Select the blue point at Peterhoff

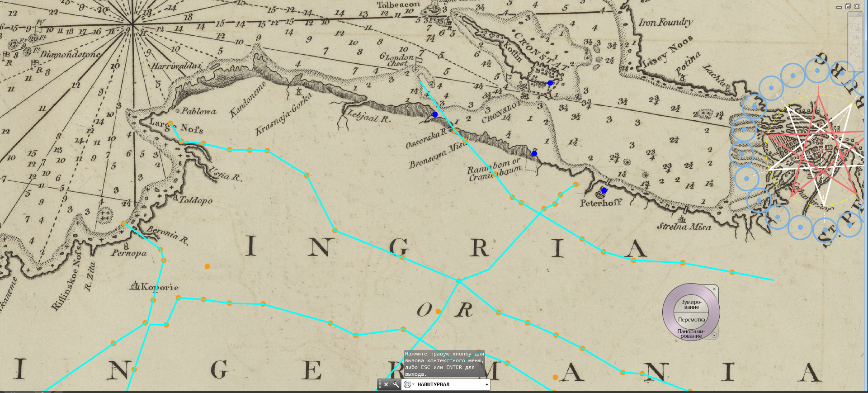(x=604, y=190)
